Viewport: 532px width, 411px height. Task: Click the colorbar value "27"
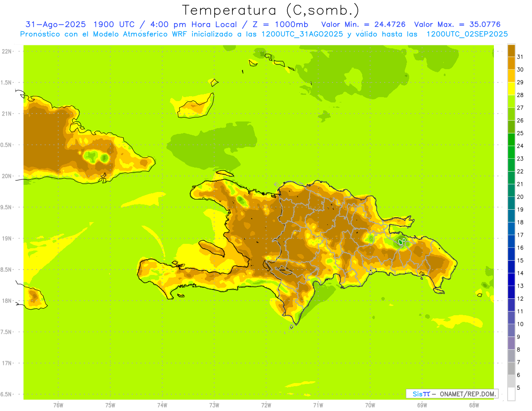coord(520,108)
